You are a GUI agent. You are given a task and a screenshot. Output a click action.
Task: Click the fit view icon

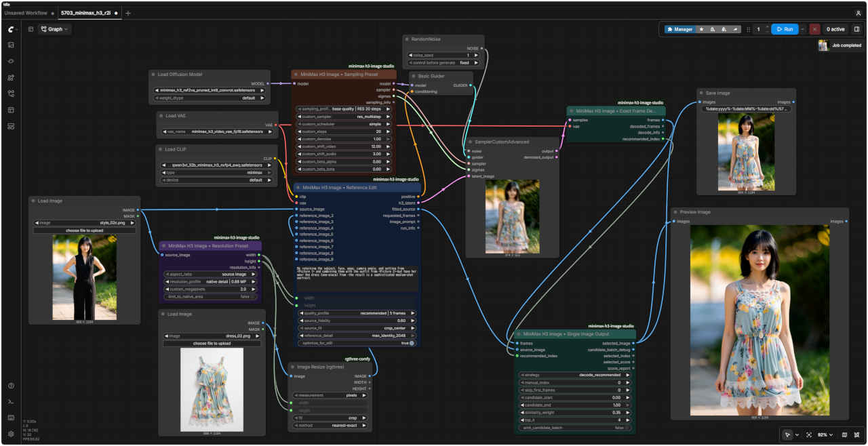809,434
